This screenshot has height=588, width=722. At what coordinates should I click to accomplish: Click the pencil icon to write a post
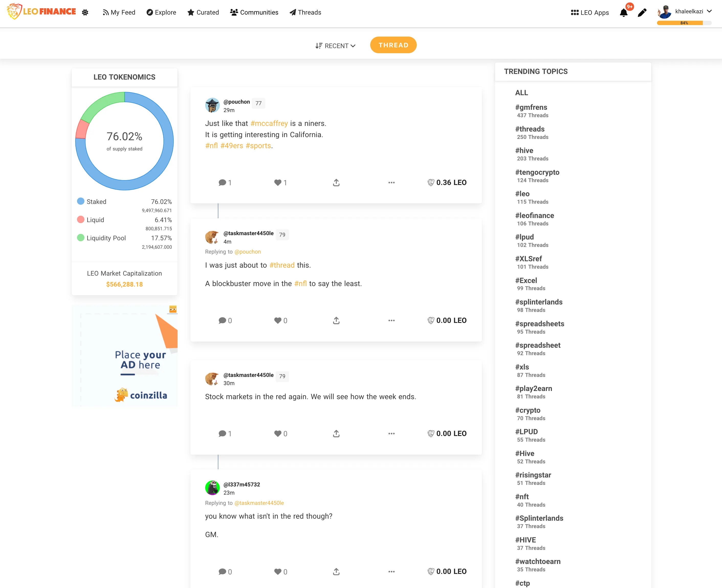[x=642, y=13]
